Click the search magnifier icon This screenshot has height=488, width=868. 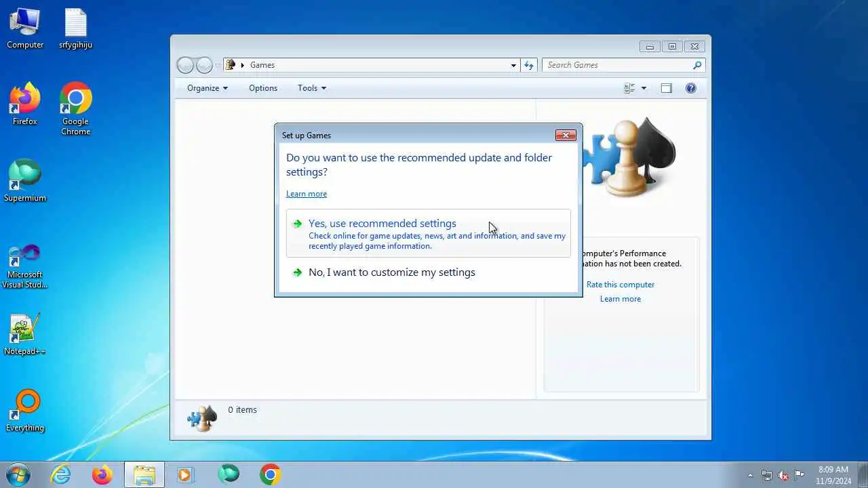click(x=697, y=65)
